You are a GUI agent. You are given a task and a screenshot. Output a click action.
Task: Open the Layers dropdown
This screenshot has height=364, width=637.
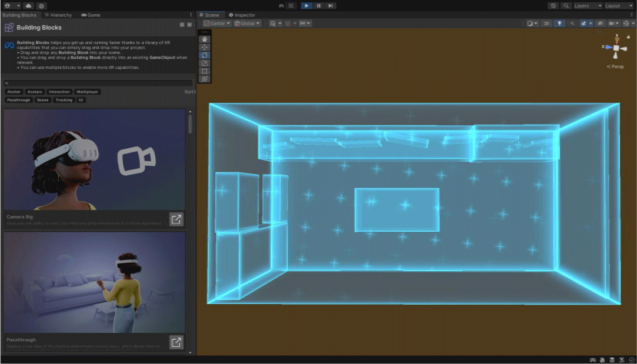(x=588, y=6)
